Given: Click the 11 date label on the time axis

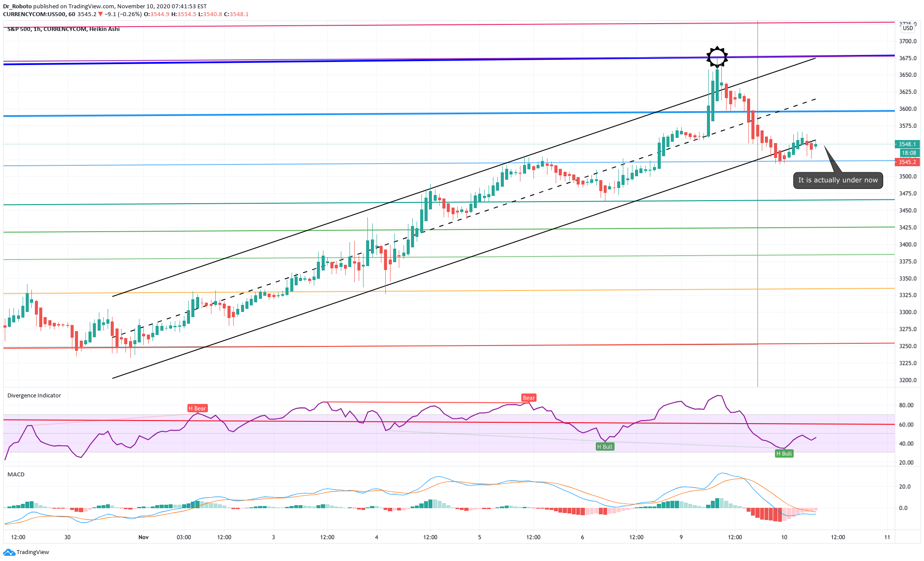Looking at the screenshot, I should click(887, 537).
